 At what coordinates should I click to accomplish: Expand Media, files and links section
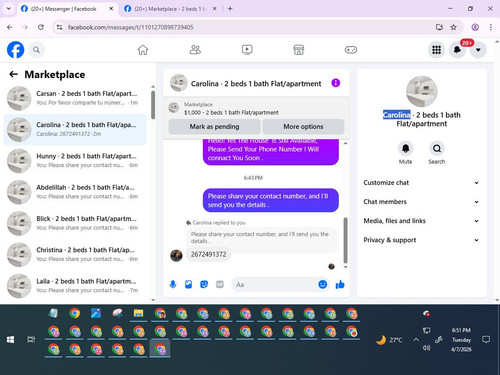pyautogui.click(x=421, y=221)
